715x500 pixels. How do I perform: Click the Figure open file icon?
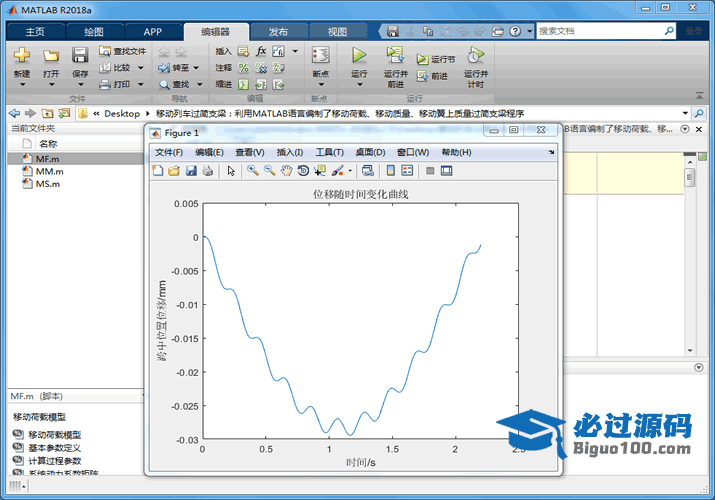[174, 170]
